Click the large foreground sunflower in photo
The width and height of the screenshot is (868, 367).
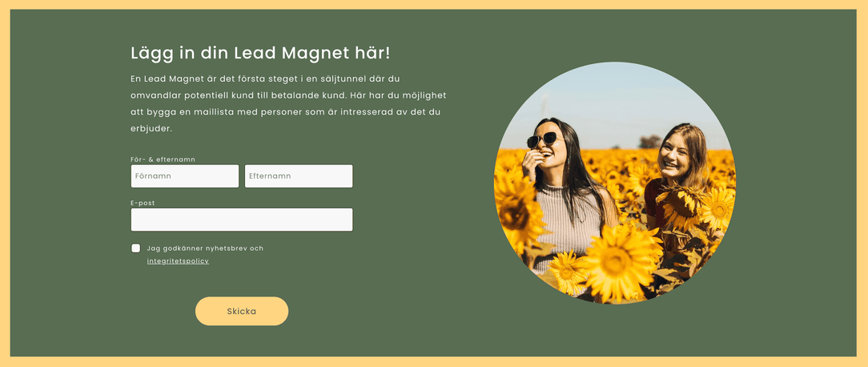619,262
